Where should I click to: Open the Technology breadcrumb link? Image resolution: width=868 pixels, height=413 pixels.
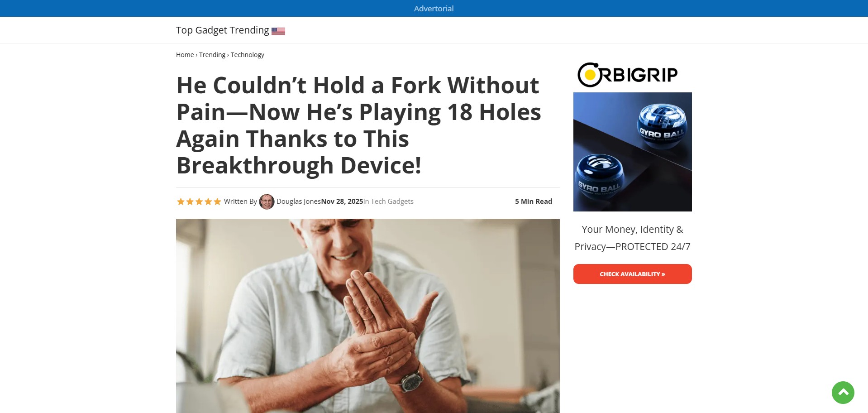[x=248, y=55]
